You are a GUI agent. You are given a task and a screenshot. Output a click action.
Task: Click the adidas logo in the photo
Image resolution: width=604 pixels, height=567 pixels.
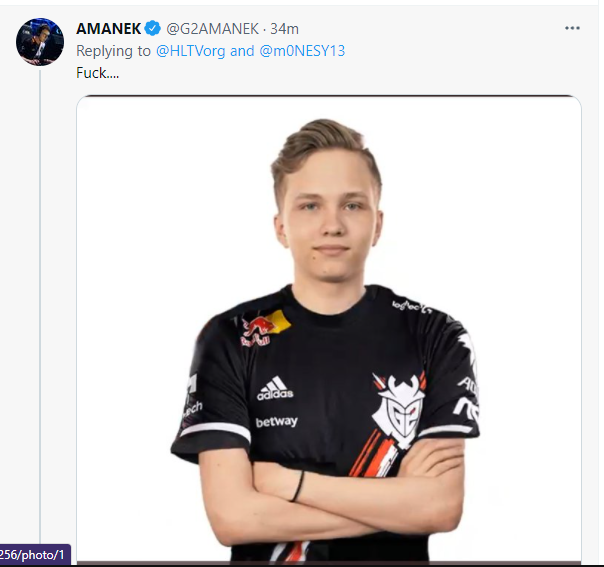pyautogui.click(x=275, y=388)
